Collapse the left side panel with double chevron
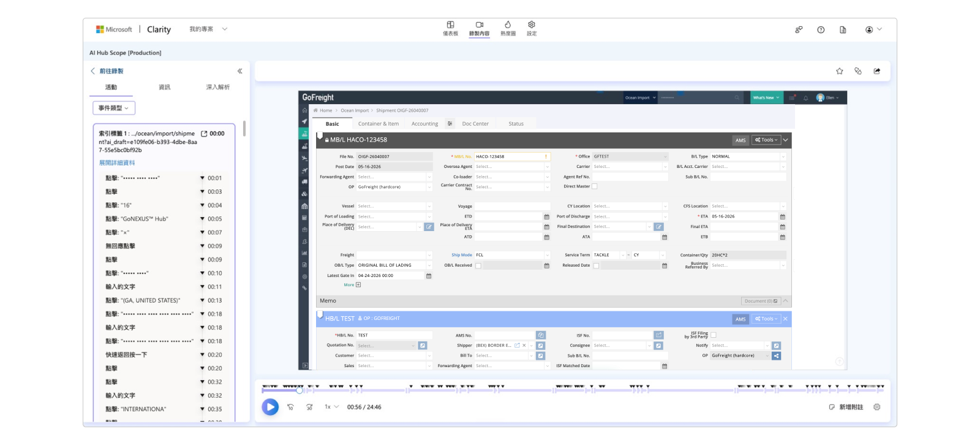The image size is (980, 445). [239, 71]
